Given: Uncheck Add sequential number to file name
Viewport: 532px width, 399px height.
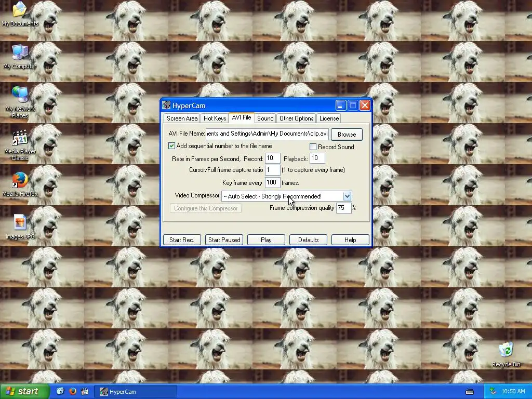Looking at the screenshot, I should pos(171,146).
